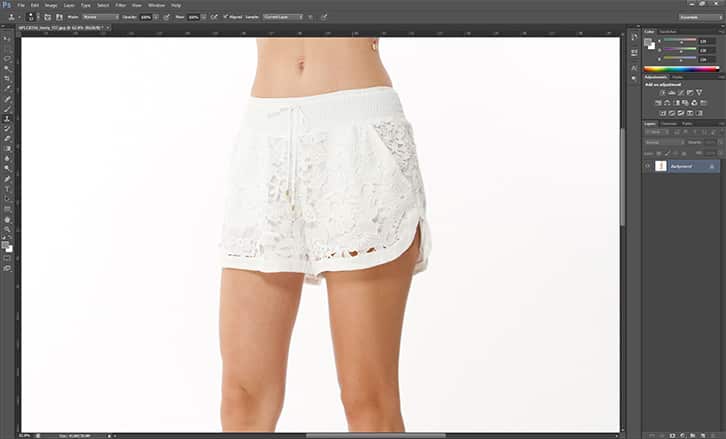Viewport: 726px width, 439px height.
Task: Open the History panel icon
Action: click(634, 37)
